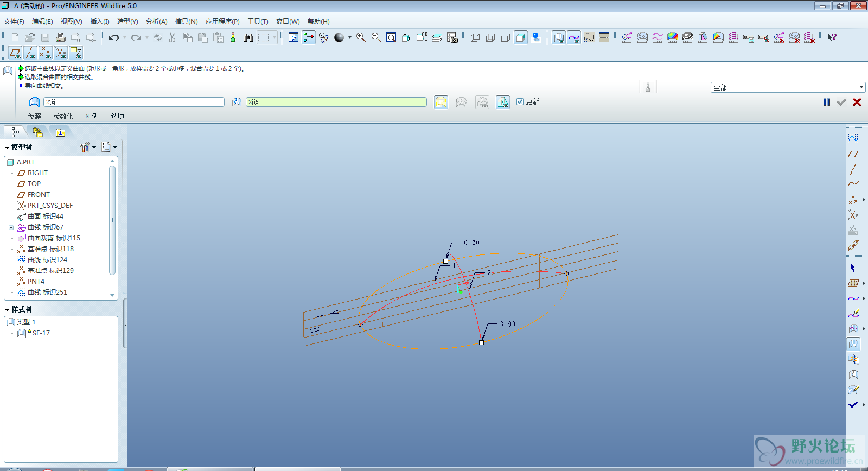Select the wireframe display icon
The image size is (868, 471).
475,37
